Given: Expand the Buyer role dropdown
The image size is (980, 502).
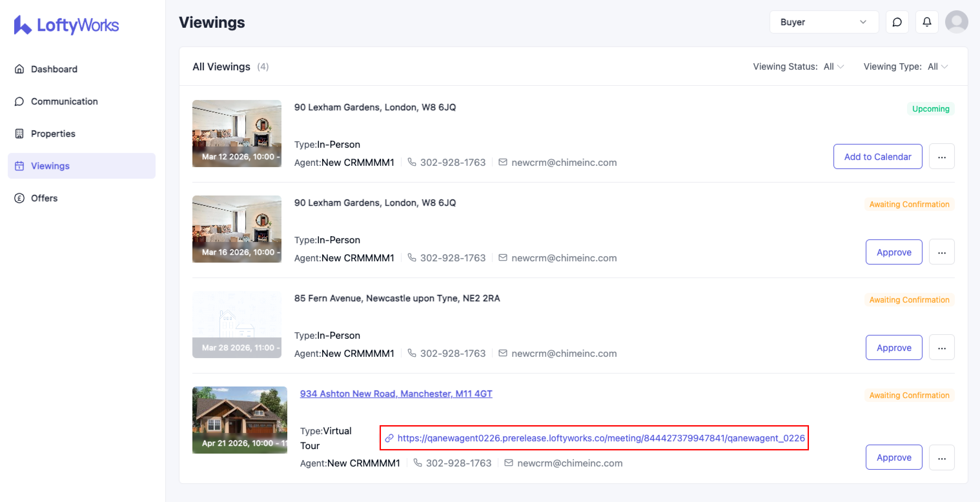Looking at the screenshot, I should coord(824,22).
